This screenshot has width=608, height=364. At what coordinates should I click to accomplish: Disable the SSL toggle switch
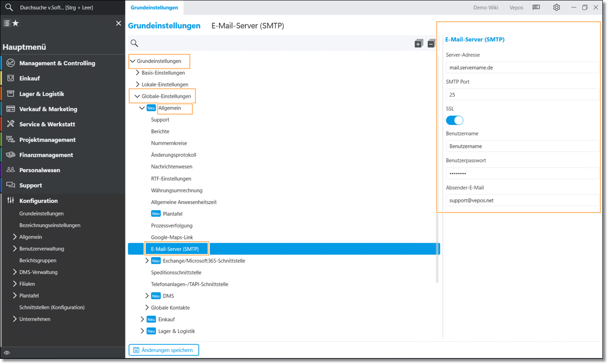click(x=454, y=120)
